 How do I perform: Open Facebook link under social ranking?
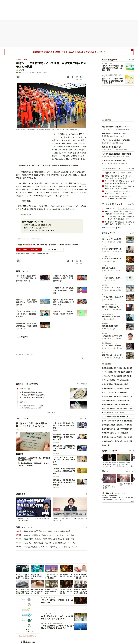pyautogui.click(x=108, y=228)
